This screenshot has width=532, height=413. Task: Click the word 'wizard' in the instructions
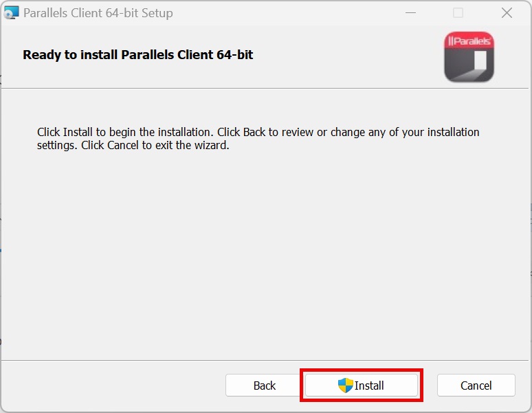210,146
